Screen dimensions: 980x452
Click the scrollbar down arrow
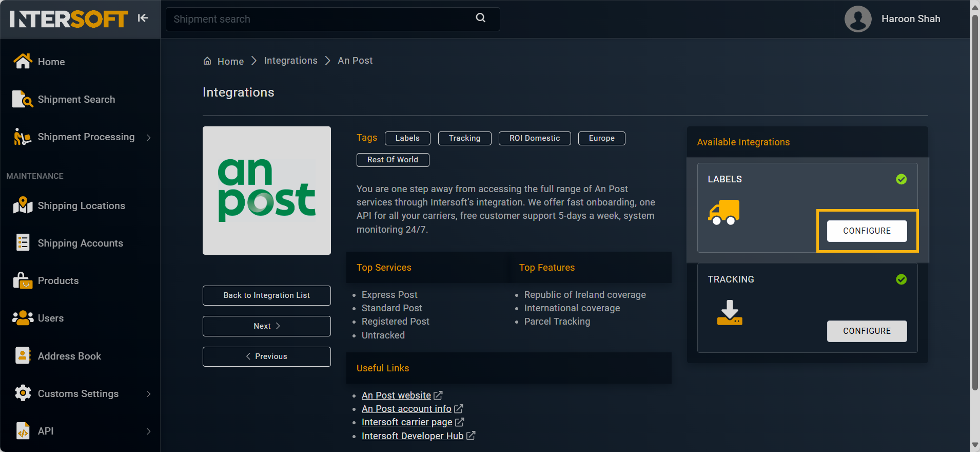(975, 445)
